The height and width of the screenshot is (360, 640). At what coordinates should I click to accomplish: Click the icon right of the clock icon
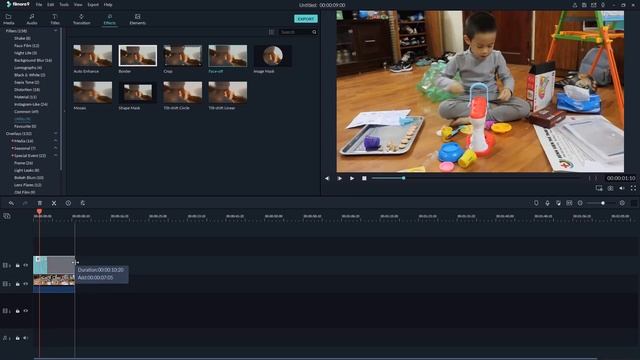[x=82, y=203]
